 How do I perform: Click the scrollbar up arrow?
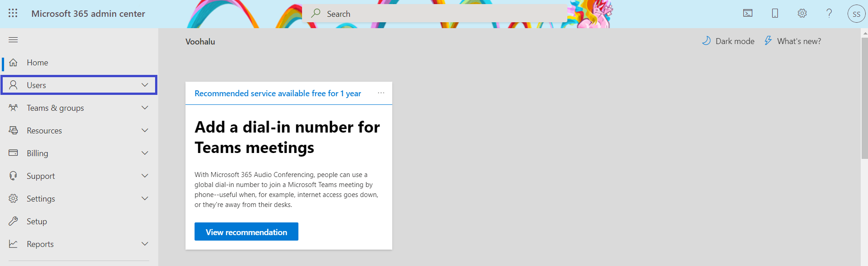click(864, 33)
